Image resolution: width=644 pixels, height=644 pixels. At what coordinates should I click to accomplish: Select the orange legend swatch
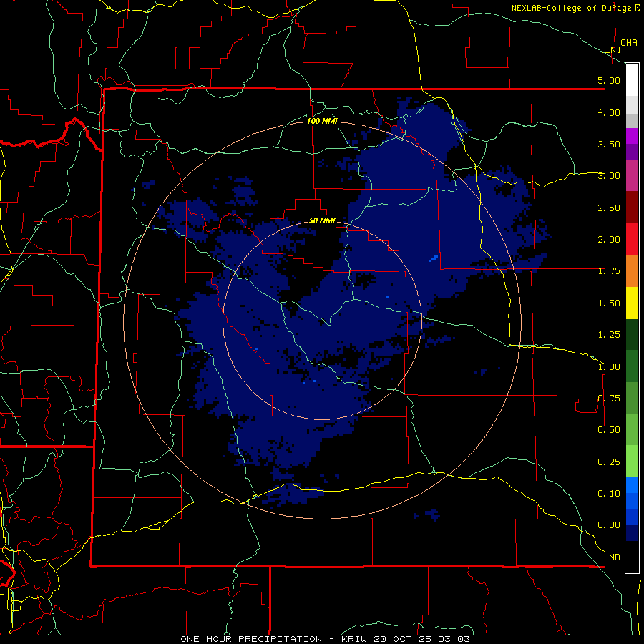(632, 271)
